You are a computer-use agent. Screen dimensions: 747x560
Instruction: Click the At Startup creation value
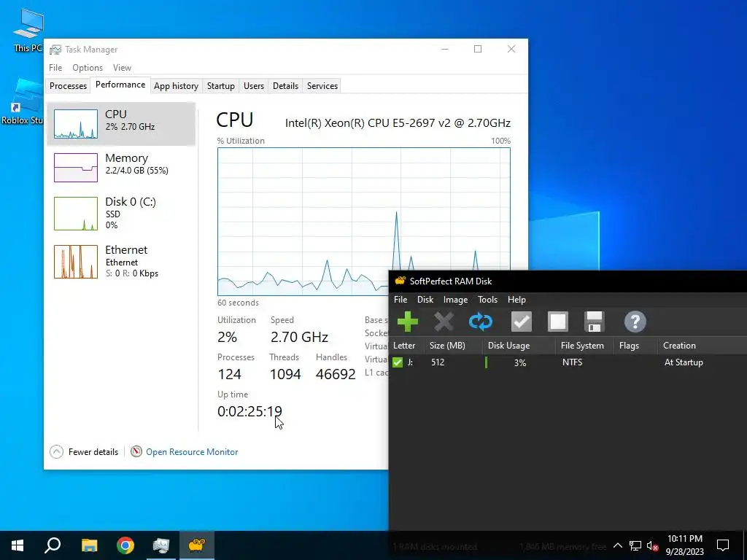click(684, 362)
